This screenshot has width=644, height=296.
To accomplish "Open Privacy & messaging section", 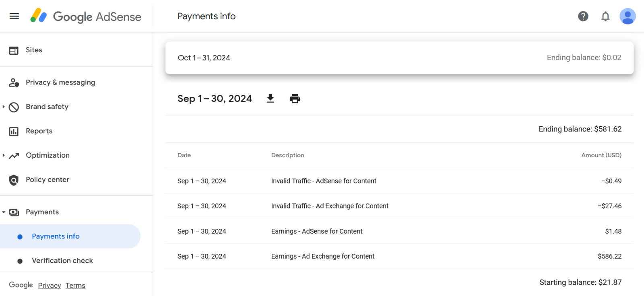I will tap(60, 82).
